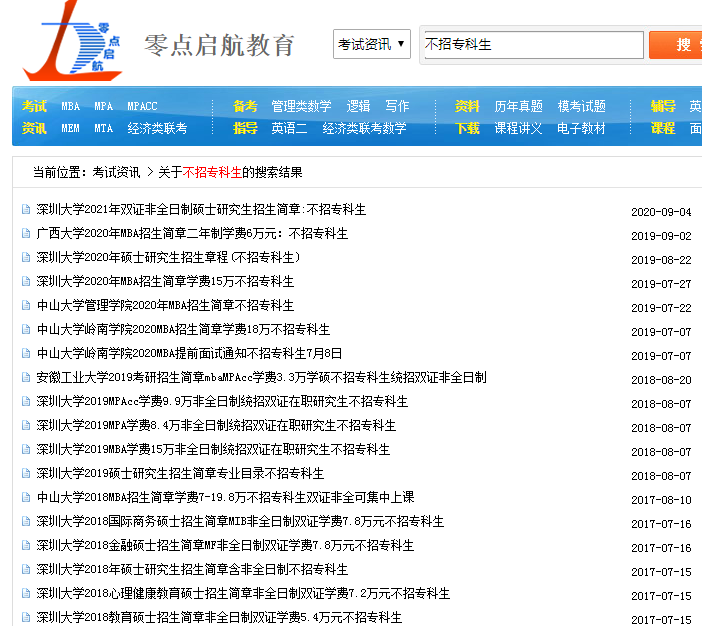
Task: Click document icon beside 广西大学2020年MBA row
Action: (x=26, y=233)
